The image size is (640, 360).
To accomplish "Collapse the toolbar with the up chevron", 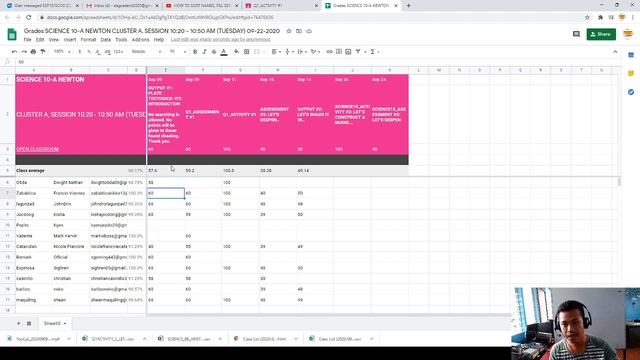I will pos(615,52).
